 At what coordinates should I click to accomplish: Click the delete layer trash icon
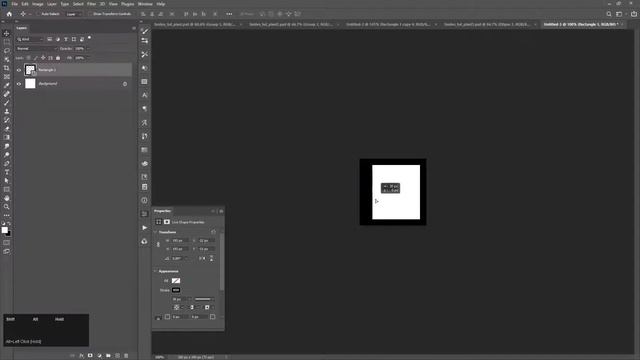126,356
